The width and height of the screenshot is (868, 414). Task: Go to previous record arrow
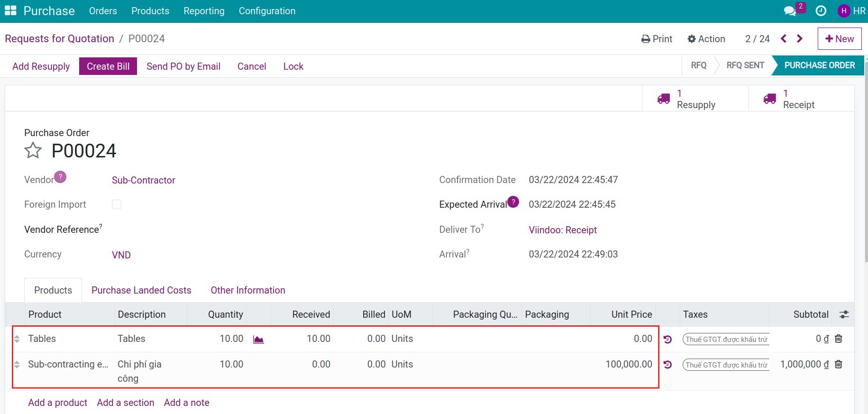(x=784, y=39)
